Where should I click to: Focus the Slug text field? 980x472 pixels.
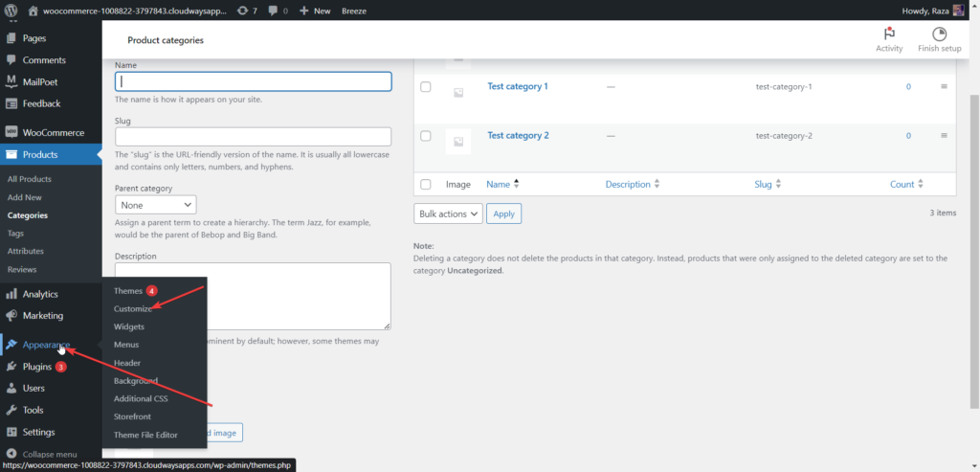pyautogui.click(x=253, y=137)
